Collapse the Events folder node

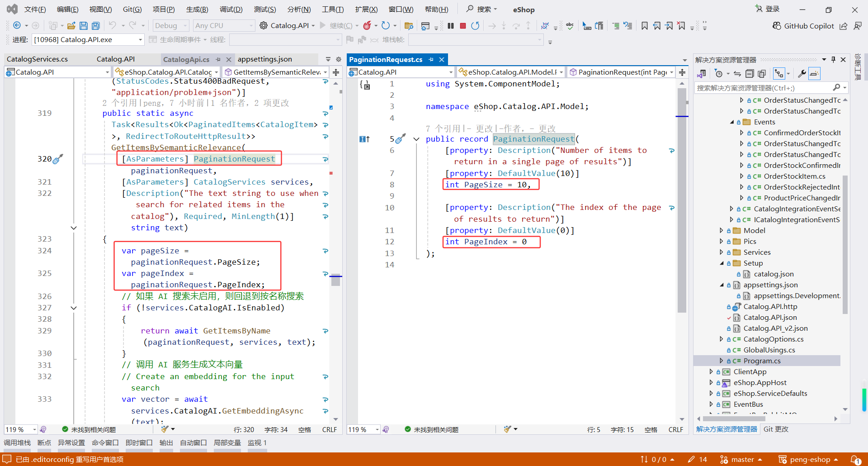point(732,122)
